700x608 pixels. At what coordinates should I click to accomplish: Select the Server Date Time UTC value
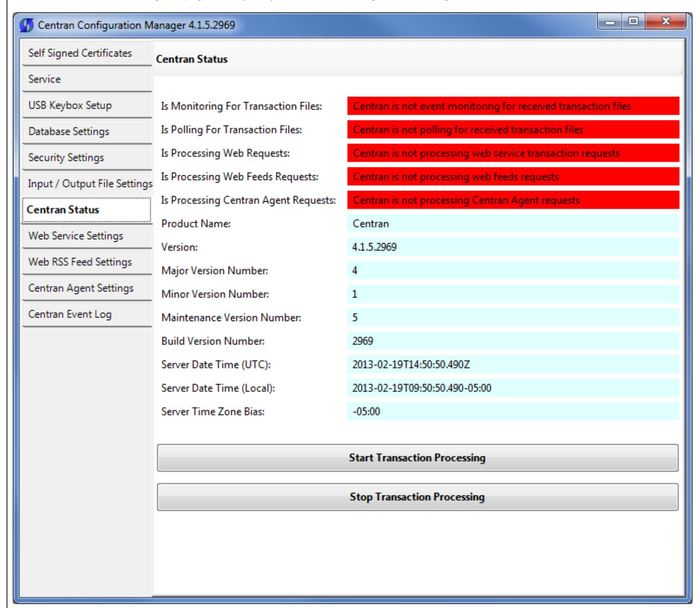tap(514, 364)
